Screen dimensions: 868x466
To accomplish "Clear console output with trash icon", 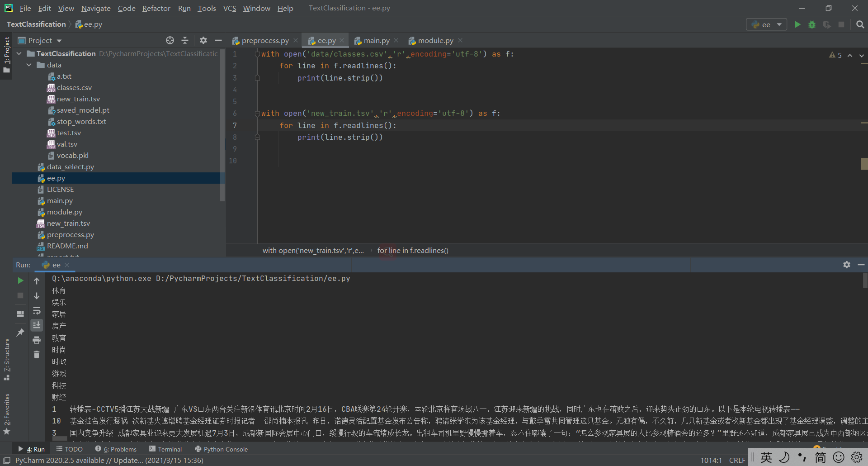I will (37, 355).
